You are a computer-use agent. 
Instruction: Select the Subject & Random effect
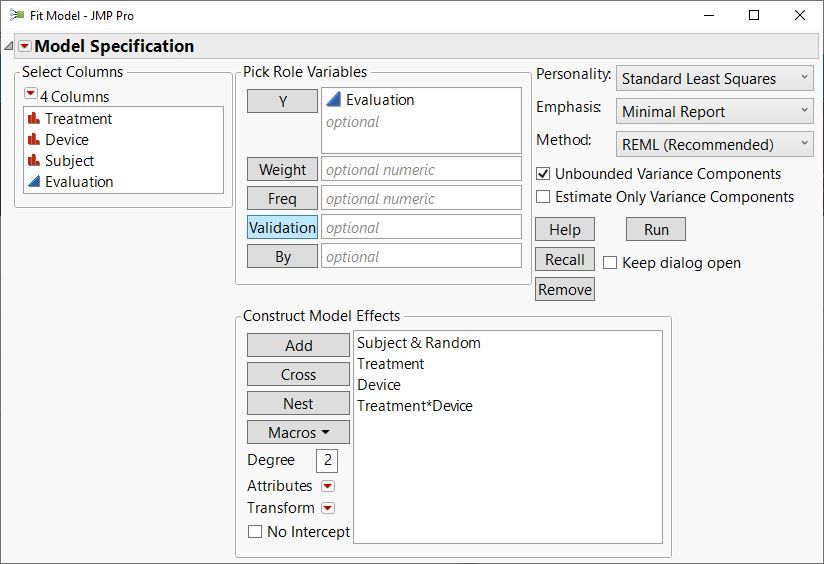coord(418,343)
